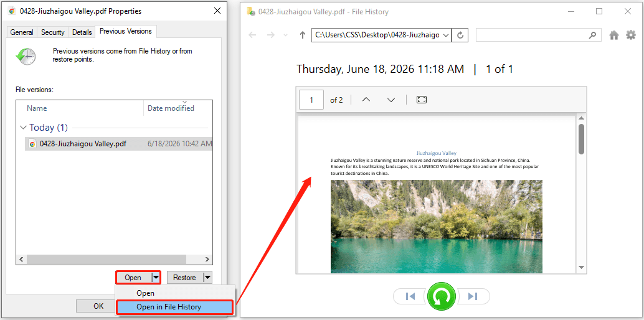
Task: Switch to the Details tab
Action: (x=82, y=32)
